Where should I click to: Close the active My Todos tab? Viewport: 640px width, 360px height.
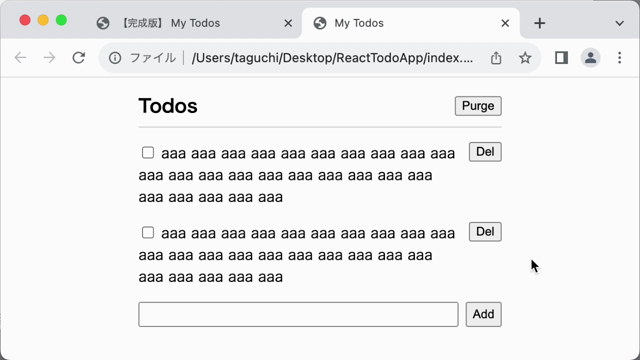point(505,23)
